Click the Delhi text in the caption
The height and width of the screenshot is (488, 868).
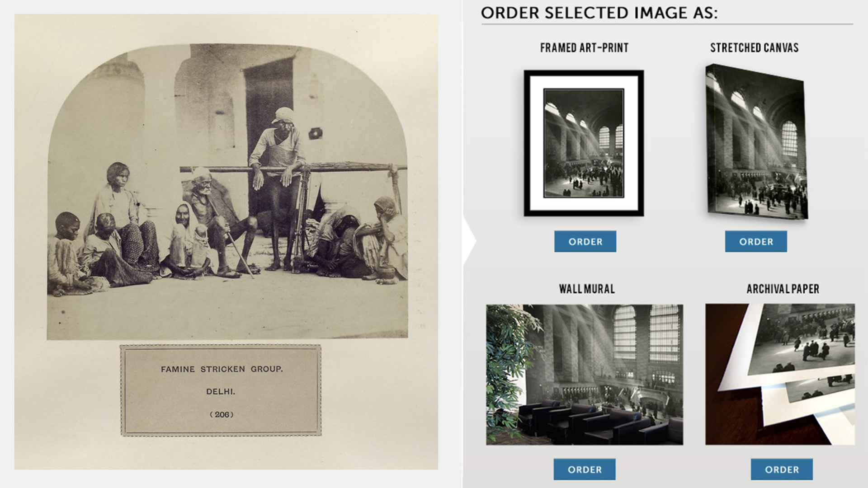click(x=221, y=392)
